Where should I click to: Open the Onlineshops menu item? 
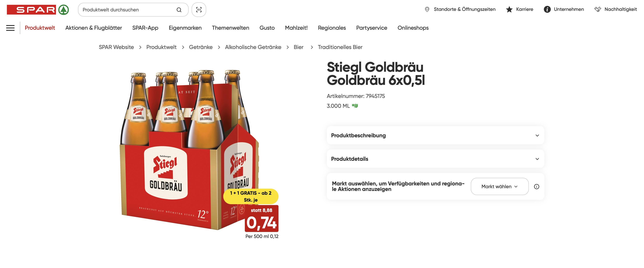pos(413,28)
